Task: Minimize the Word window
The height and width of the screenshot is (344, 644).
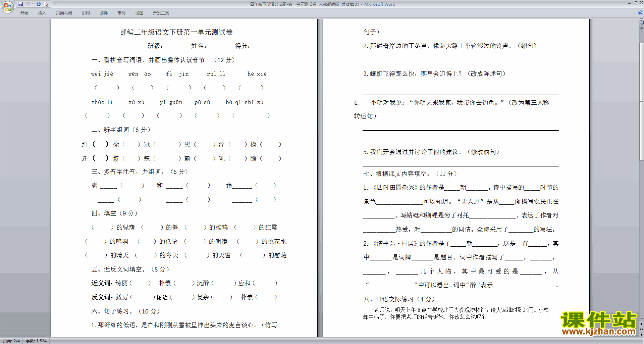Action: pos(629,3)
